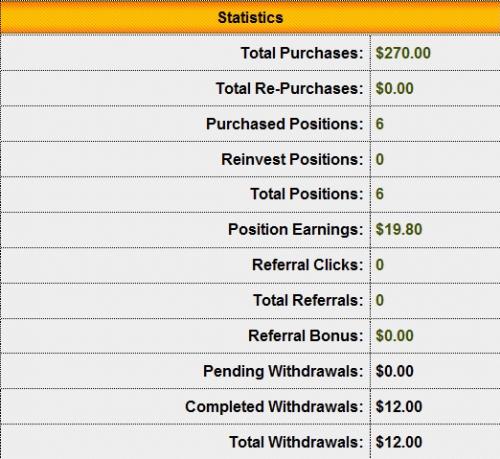Select the Reinvest Positions label

(292, 159)
